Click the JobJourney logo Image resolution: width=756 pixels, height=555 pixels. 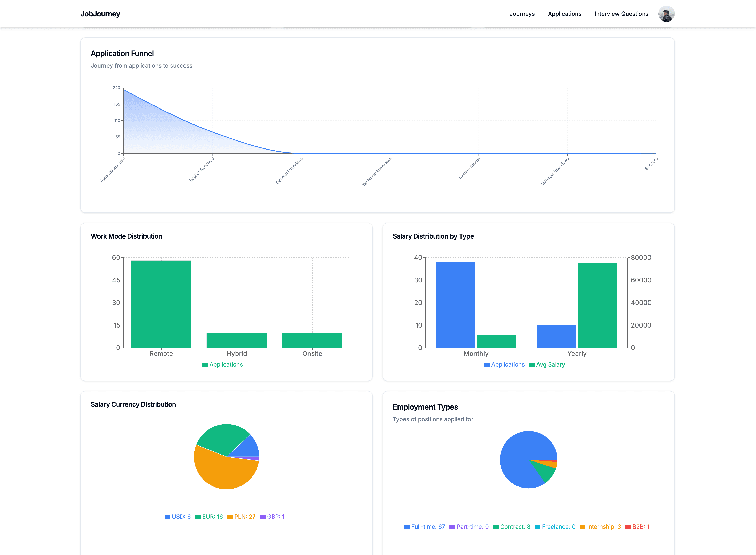(100, 14)
